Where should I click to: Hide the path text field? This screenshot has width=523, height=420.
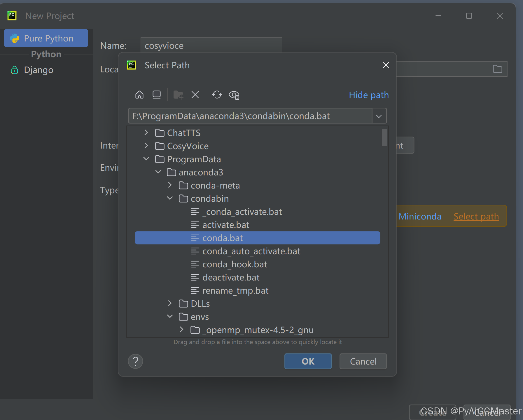pos(369,95)
